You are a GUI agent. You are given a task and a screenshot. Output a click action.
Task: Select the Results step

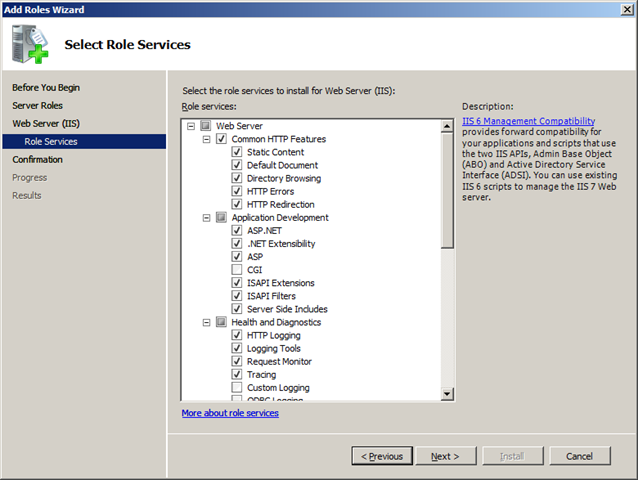27,195
